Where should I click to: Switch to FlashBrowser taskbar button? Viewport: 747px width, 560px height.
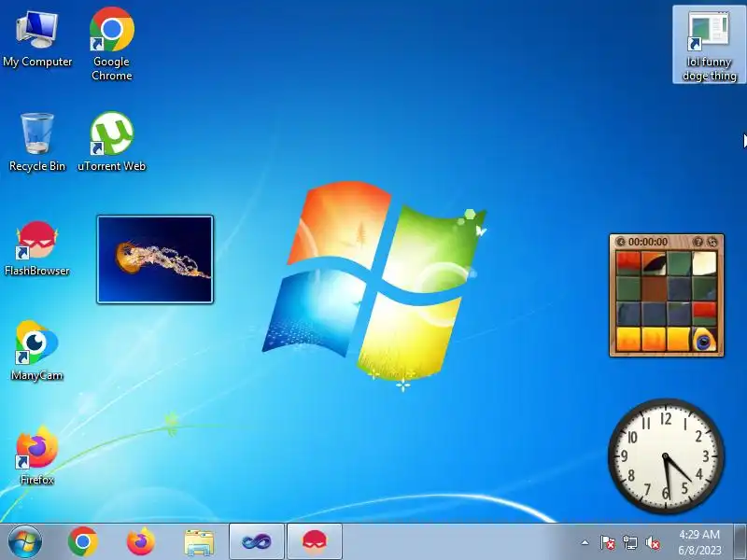point(315,541)
